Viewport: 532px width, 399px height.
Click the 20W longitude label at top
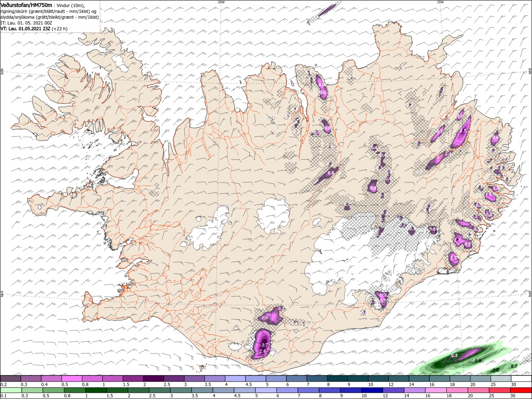point(221,2)
